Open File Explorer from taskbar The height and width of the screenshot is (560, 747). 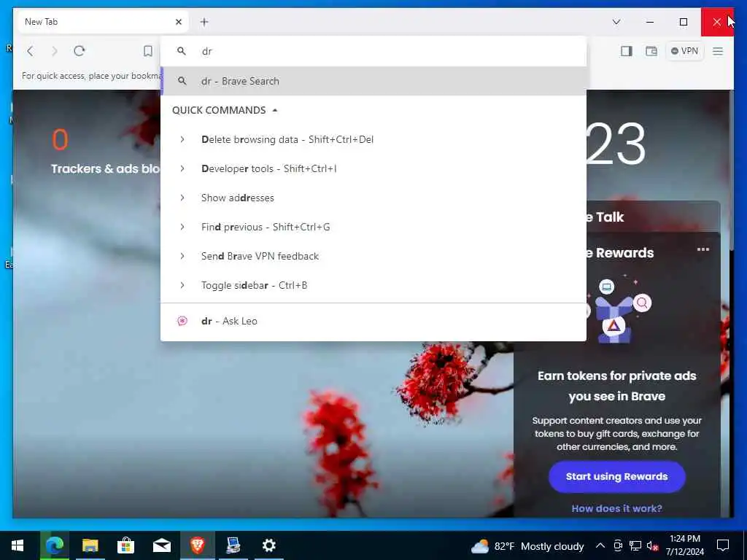click(x=90, y=545)
